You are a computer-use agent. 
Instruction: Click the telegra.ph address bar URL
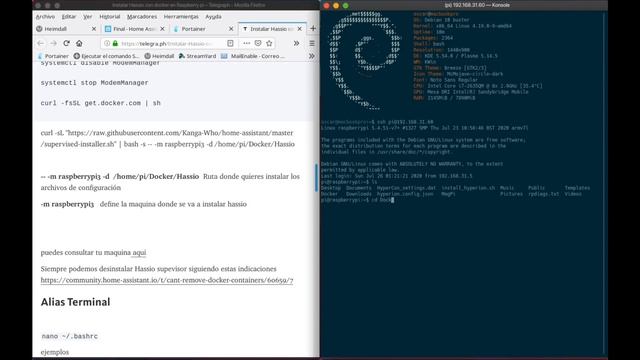167,43
